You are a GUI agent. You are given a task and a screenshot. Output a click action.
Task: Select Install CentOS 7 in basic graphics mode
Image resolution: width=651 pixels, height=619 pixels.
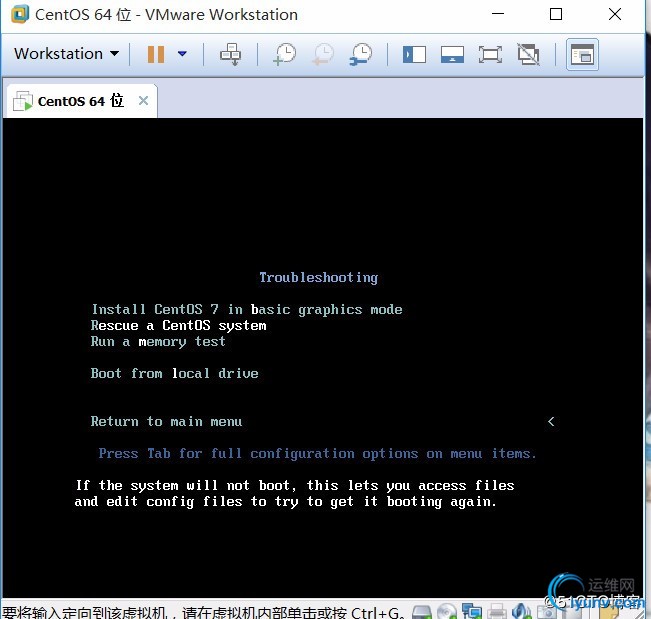click(x=247, y=309)
